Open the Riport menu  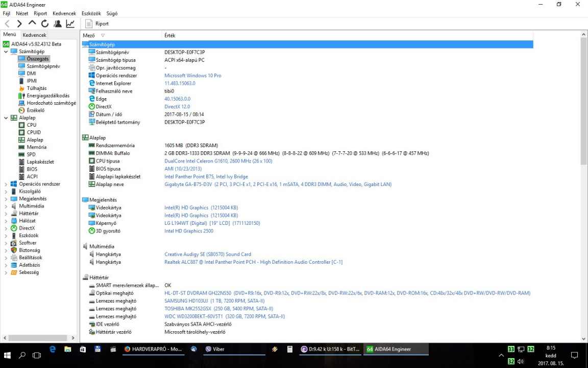[40, 13]
